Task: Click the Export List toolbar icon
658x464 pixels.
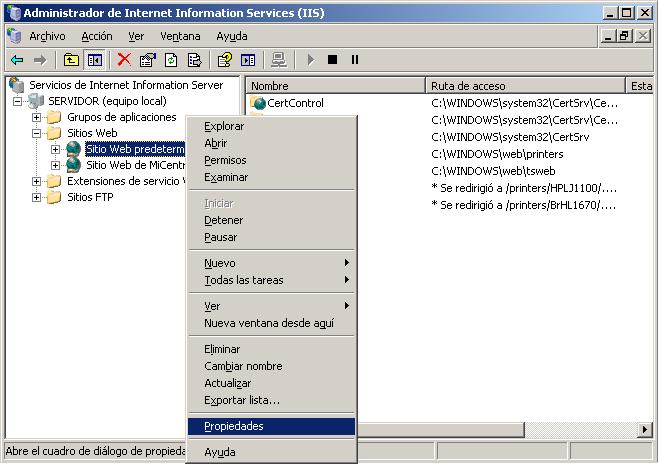Action: click(194, 60)
